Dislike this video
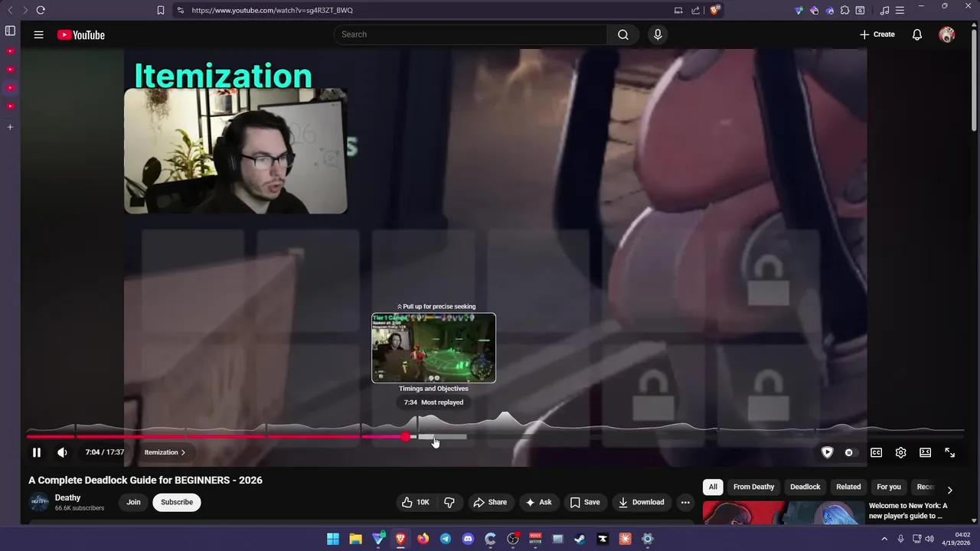Viewport: 980px width, 551px height. point(449,502)
